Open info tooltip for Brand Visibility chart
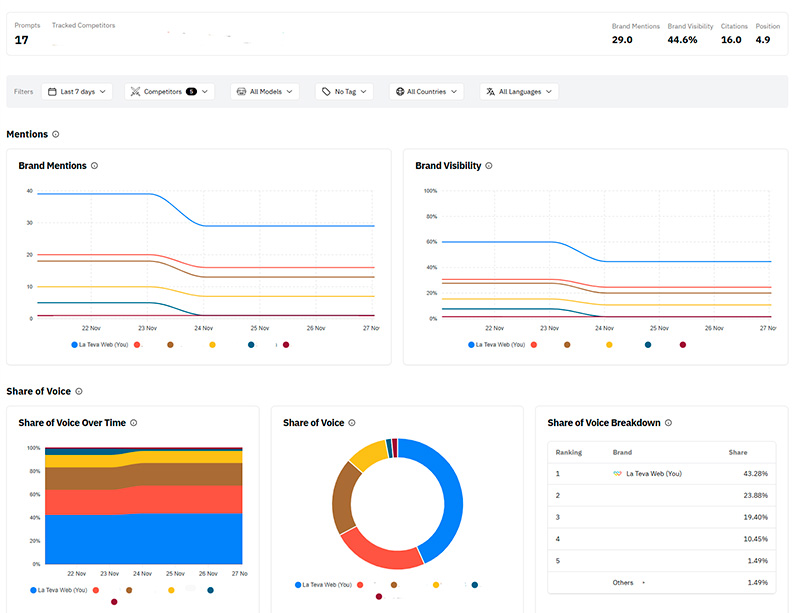Image resolution: width=800 pixels, height=613 pixels. pos(489,166)
